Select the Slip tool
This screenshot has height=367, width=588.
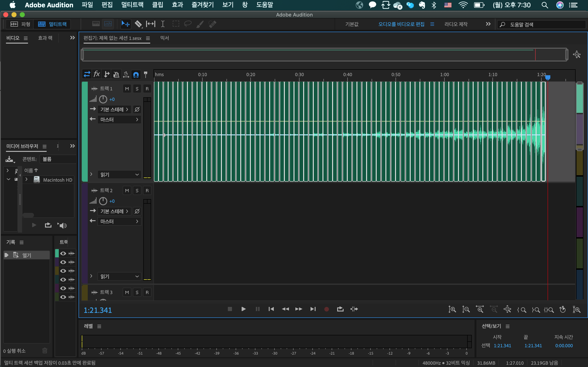point(151,24)
